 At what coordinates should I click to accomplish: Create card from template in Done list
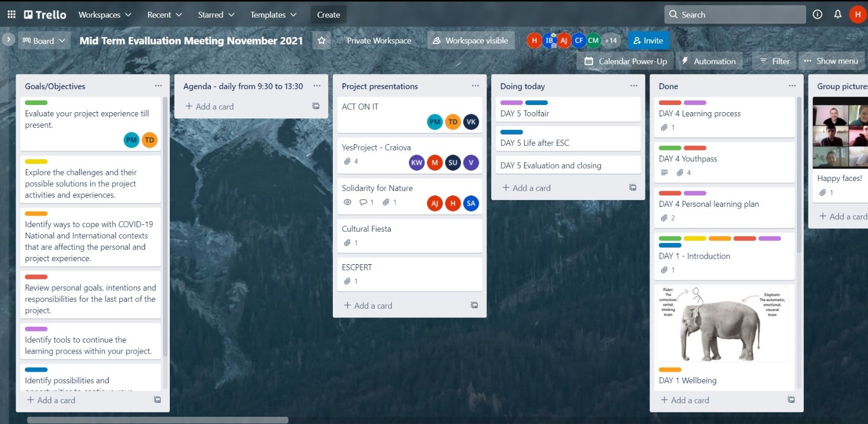(791, 400)
